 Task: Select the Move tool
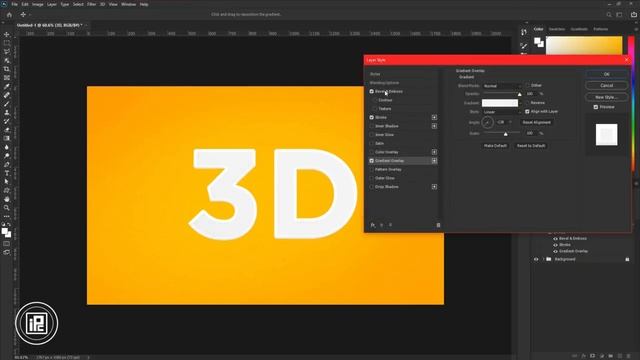point(7,34)
